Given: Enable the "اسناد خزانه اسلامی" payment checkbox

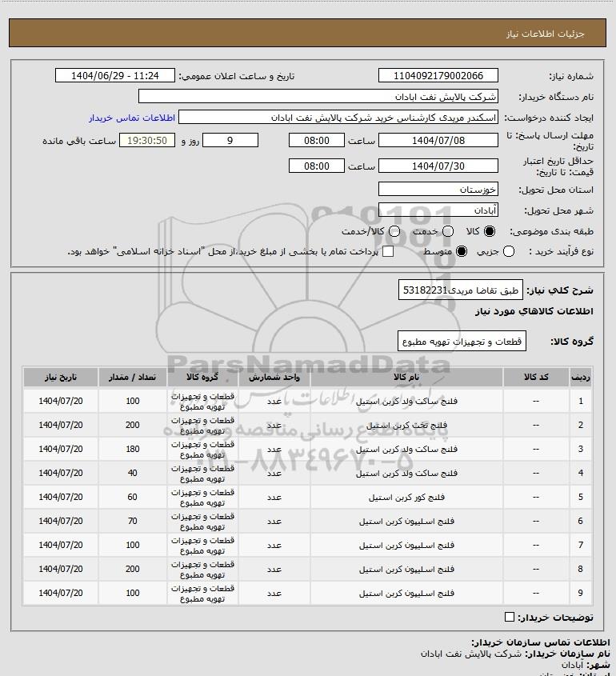Looking at the screenshot, I should pos(388,252).
